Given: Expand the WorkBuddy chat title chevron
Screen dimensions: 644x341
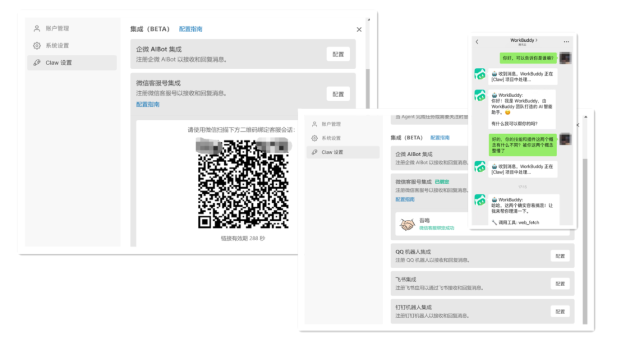Looking at the screenshot, I should 536,40.
